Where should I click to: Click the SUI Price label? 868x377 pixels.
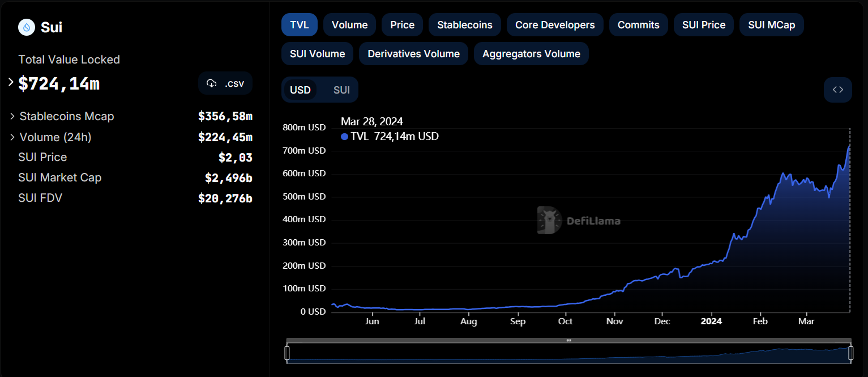(42, 157)
